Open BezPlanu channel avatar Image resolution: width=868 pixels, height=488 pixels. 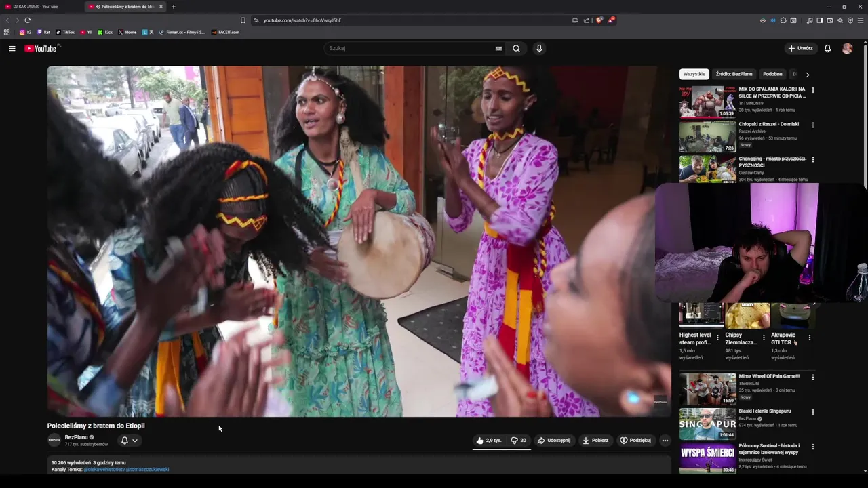tap(54, 440)
